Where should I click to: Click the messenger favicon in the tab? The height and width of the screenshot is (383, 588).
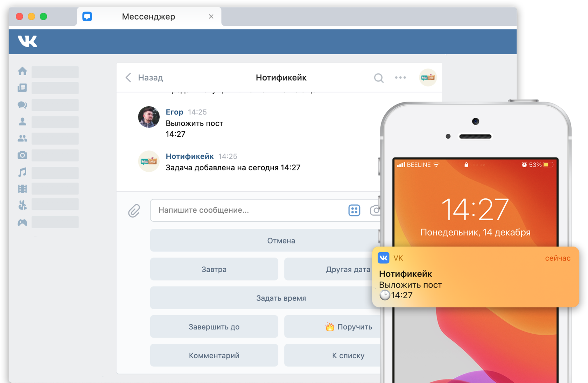[87, 16]
